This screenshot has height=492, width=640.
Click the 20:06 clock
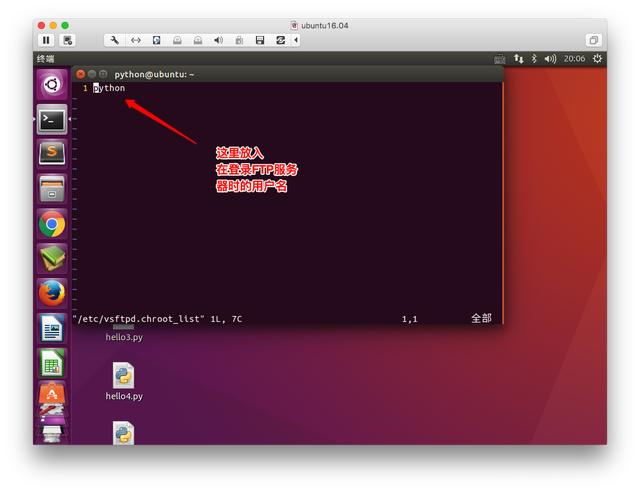(574, 59)
